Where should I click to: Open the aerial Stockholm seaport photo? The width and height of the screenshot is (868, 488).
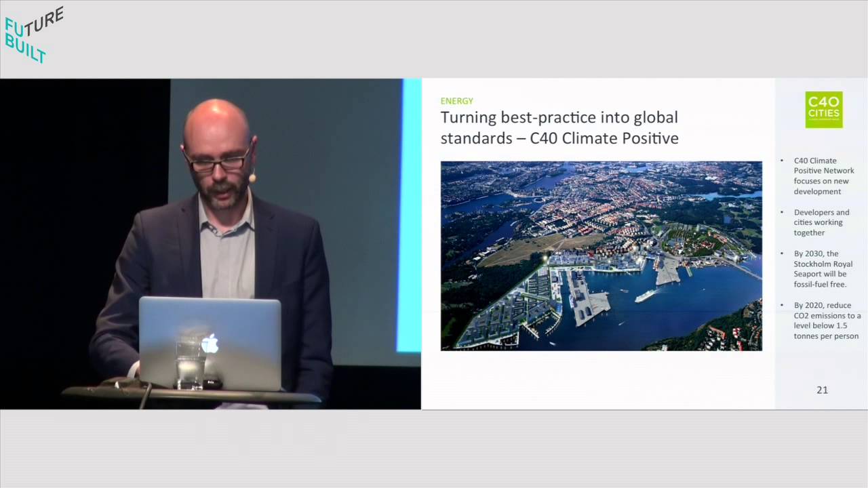point(601,256)
